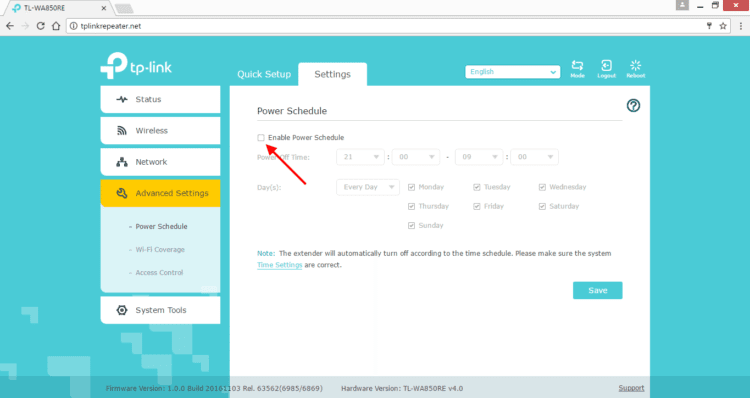Close the TL-WA850RE browser tab

pos(104,8)
